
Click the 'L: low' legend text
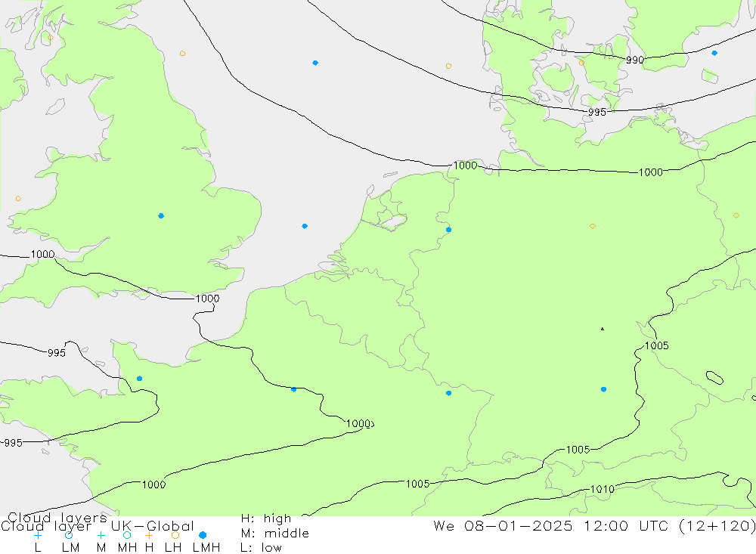(x=261, y=548)
